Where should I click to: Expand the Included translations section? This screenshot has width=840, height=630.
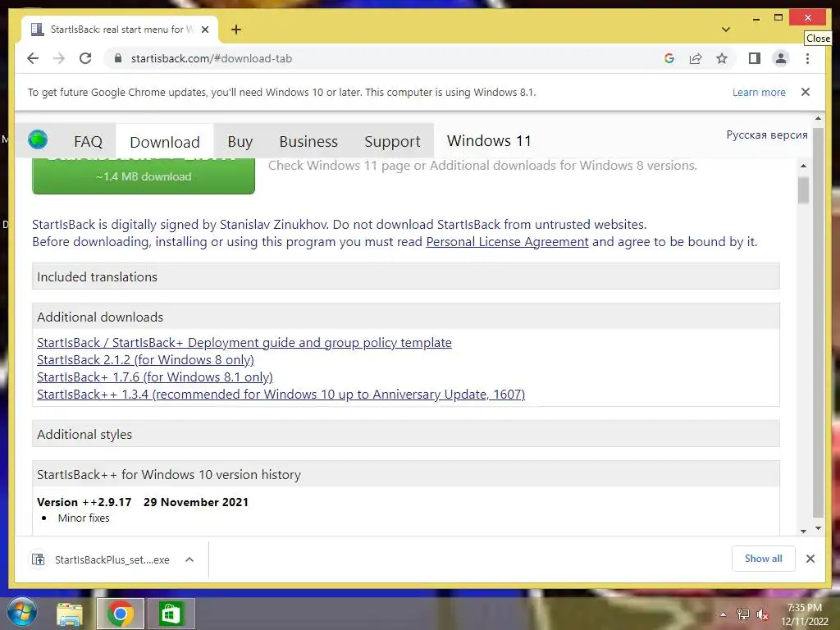(405, 276)
